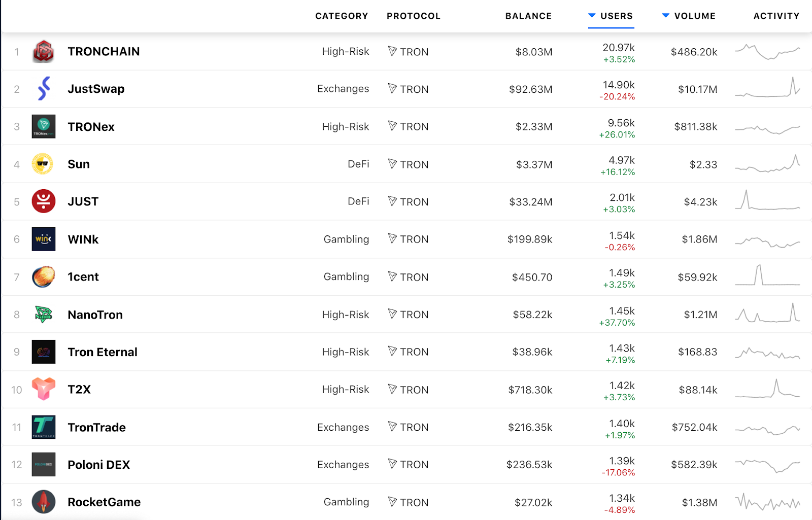Click the TronTrade logo thumbnail
Image resolution: width=812 pixels, height=520 pixels.
(x=44, y=427)
